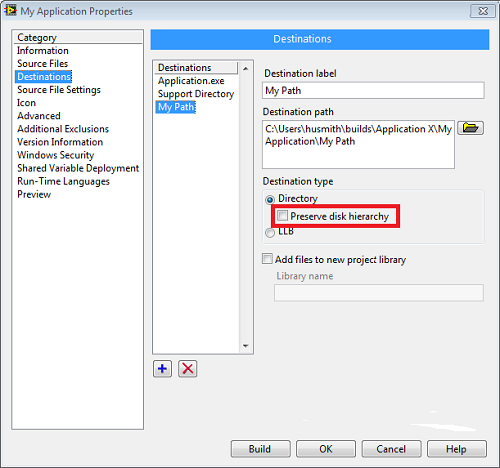
Task: Open Source File Settings category
Action: click(59, 90)
